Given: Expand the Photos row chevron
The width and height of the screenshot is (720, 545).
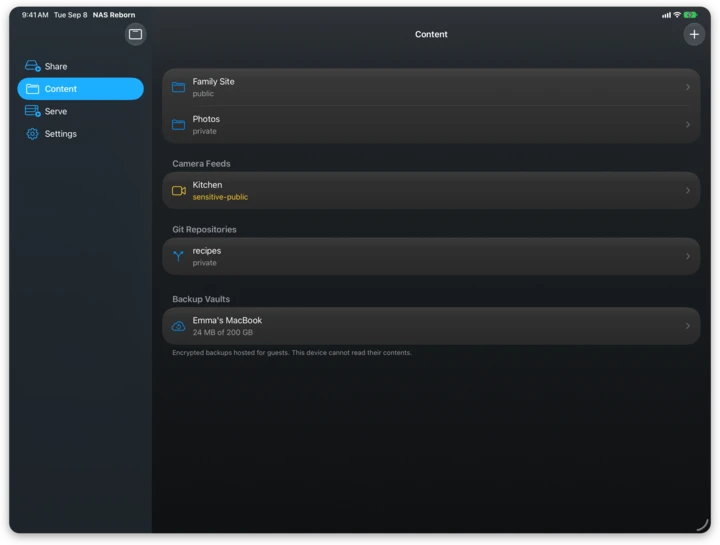Looking at the screenshot, I should click(x=687, y=125).
